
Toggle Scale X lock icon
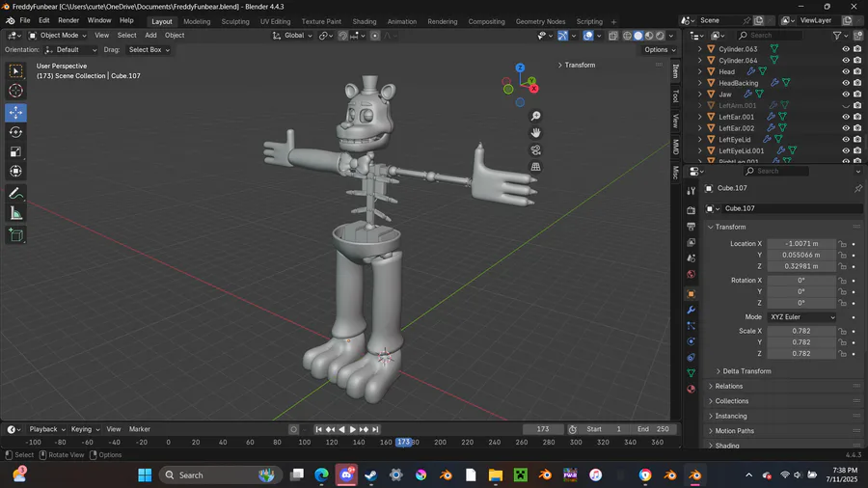coord(842,332)
